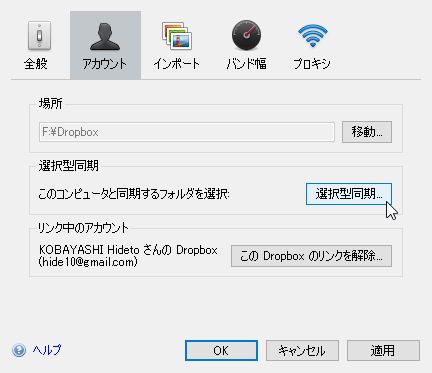
Task: Click the ヘルプ help link
Action: (47, 350)
